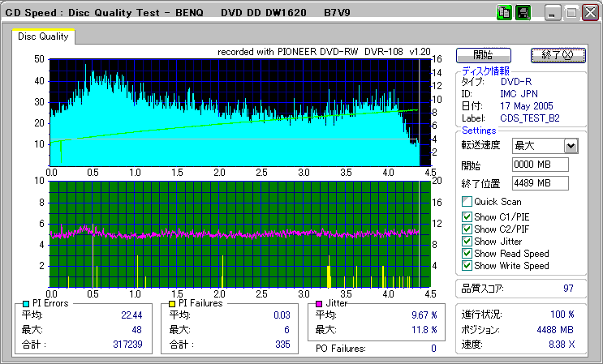Close the Disc Quality Test window
This screenshot has height=364, width=603.
click(590, 13)
